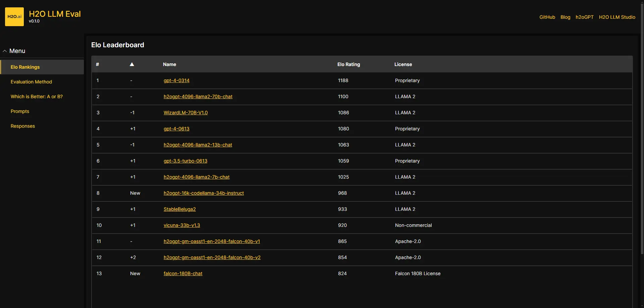Click the New label in row 8

coord(135,193)
